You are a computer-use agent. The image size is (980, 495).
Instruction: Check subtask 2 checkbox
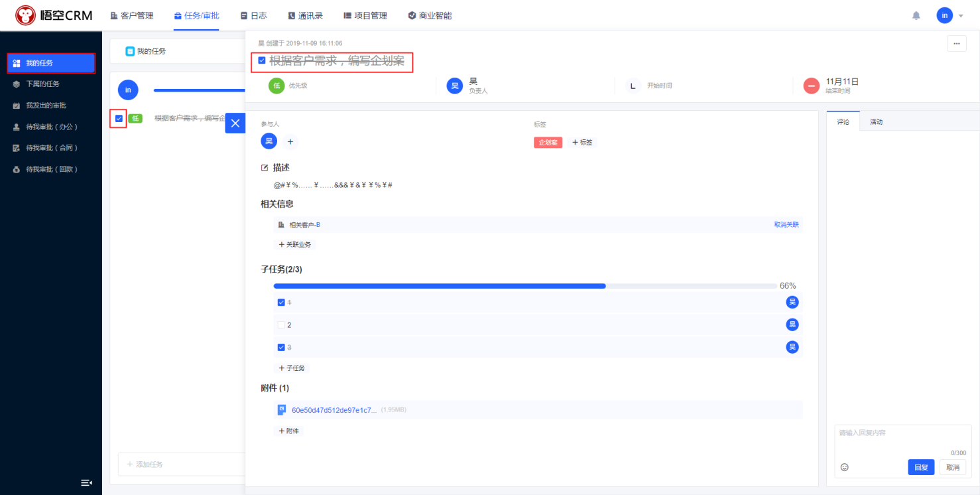pyautogui.click(x=281, y=325)
